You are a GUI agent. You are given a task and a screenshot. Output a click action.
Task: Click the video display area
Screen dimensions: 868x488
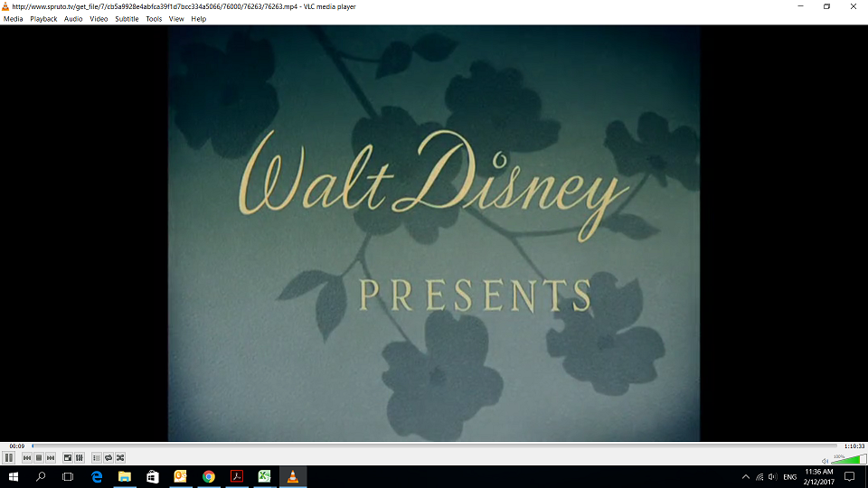[x=434, y=233]
